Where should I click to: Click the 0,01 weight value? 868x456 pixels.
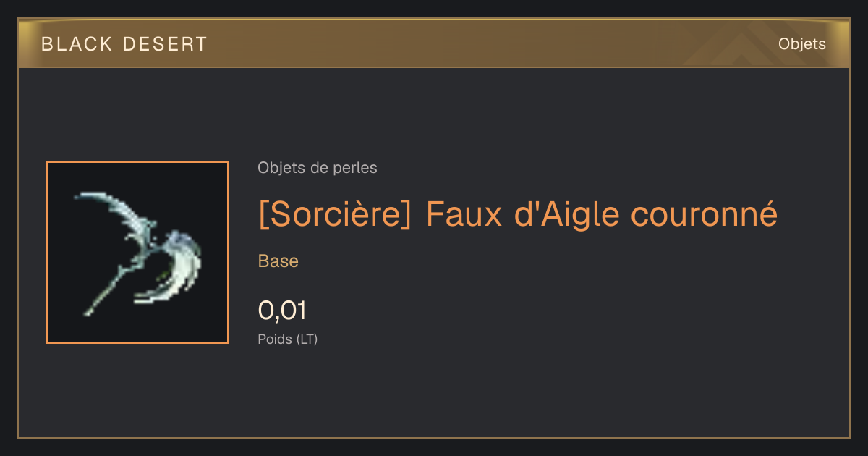pos(282,311)
